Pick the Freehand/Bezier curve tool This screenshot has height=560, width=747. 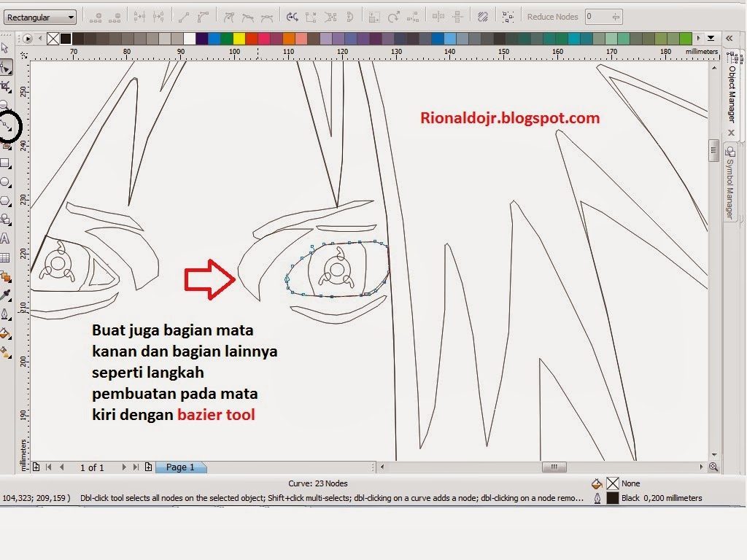[6, 126]
